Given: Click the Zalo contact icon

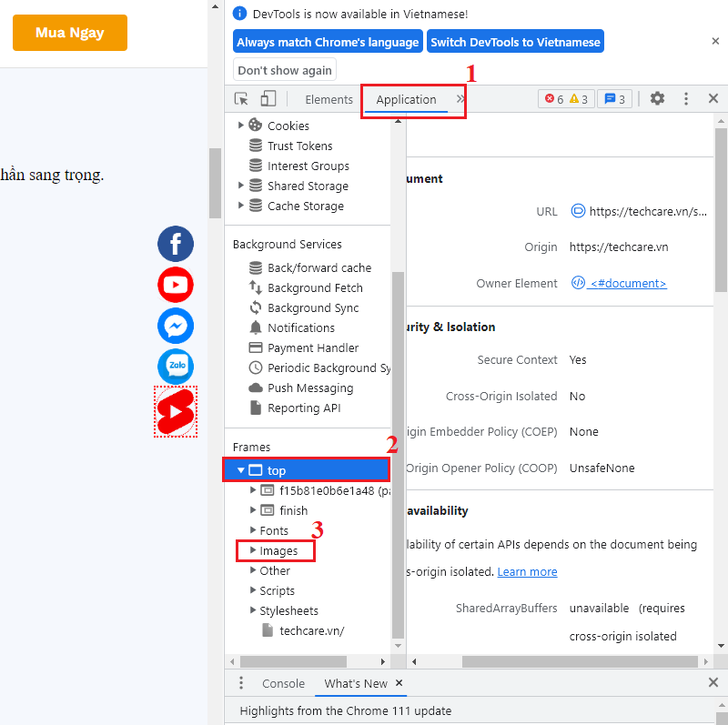Looking at the screenshot, I should [x=176, y=367].
